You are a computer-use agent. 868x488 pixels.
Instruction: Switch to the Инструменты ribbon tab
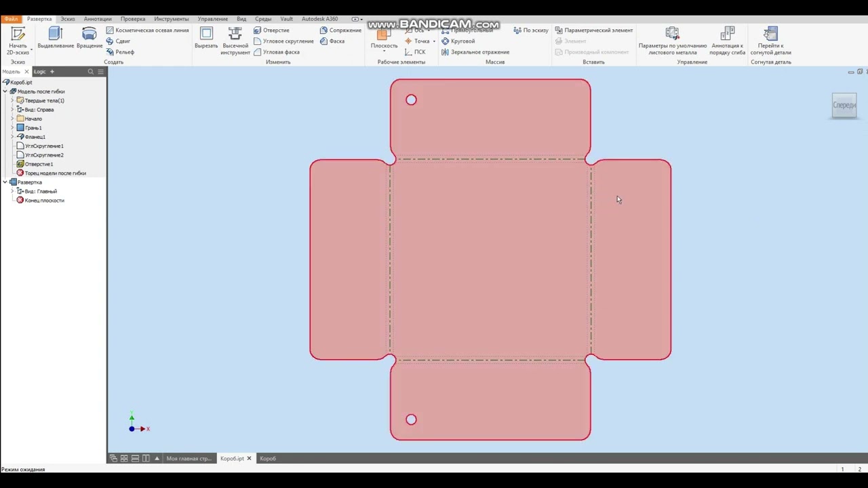[172, 19]
